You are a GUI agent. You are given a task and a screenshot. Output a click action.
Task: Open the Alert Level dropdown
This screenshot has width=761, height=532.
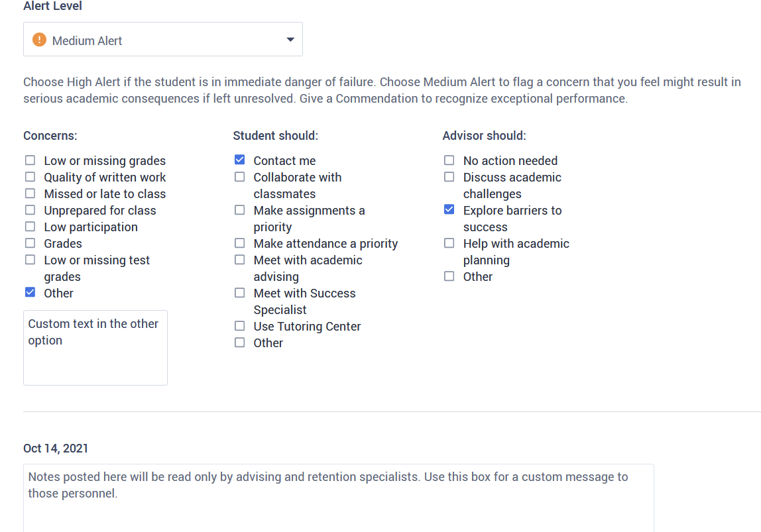(162, 39)
